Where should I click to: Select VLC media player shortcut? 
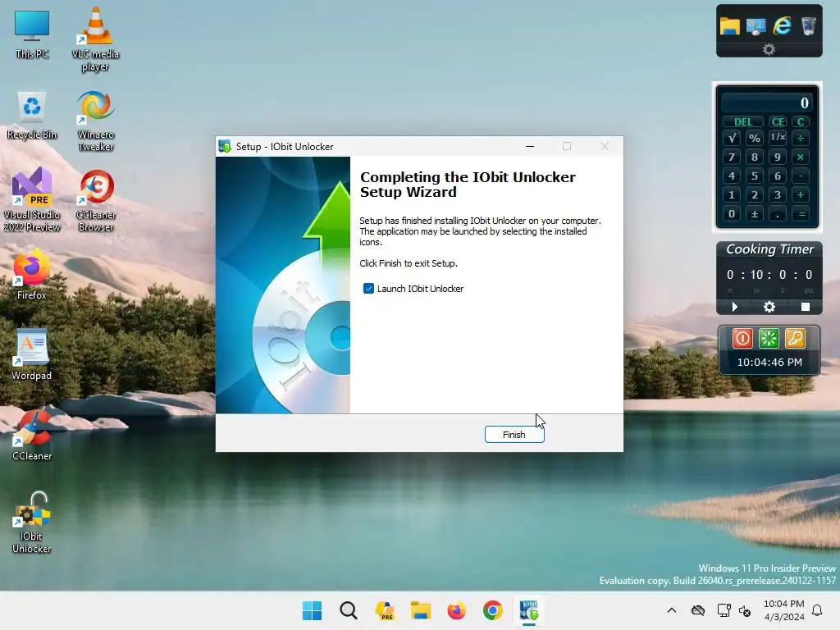95,39
